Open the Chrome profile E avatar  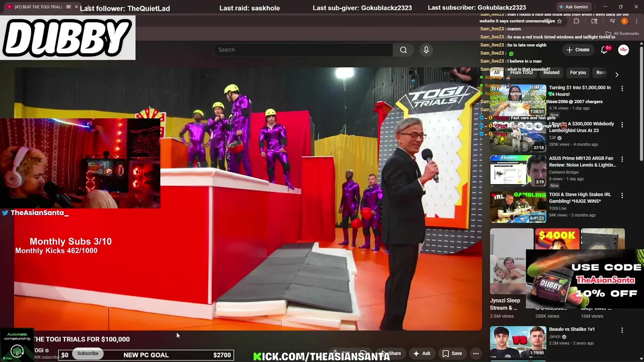pos(624,21)
